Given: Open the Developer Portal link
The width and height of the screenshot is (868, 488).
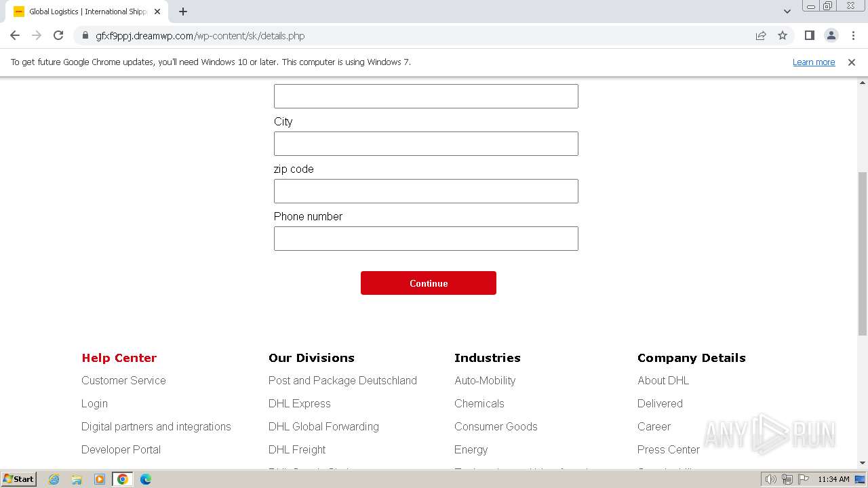Looking at the screenshot, I should pos(121,450).
